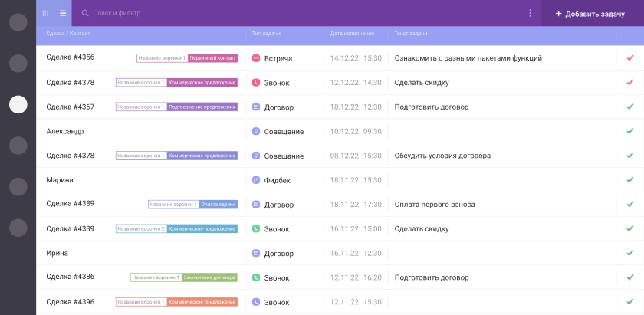Viewport: 644px width, 315px height.
Task: Click the green Звонок icon for Сделка #4339
Action: point(256,228)
